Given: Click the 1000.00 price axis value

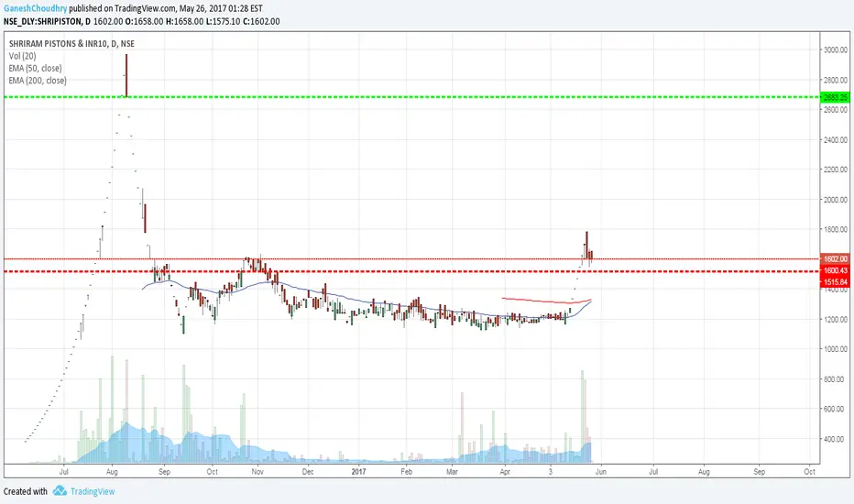Looking at the screenshot, I should tap(836, 349).
